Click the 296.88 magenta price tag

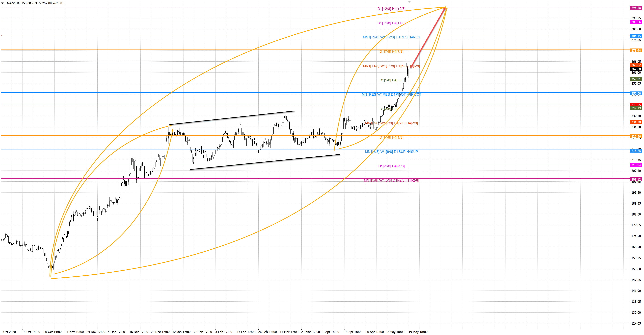coord(636,8)
